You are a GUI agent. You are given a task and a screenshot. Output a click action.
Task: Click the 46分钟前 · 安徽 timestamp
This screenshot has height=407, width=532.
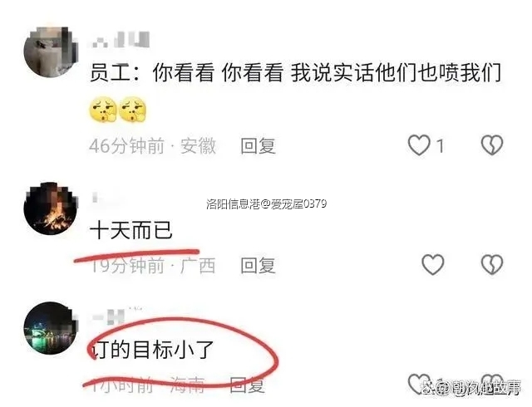(x=153, y=146)
